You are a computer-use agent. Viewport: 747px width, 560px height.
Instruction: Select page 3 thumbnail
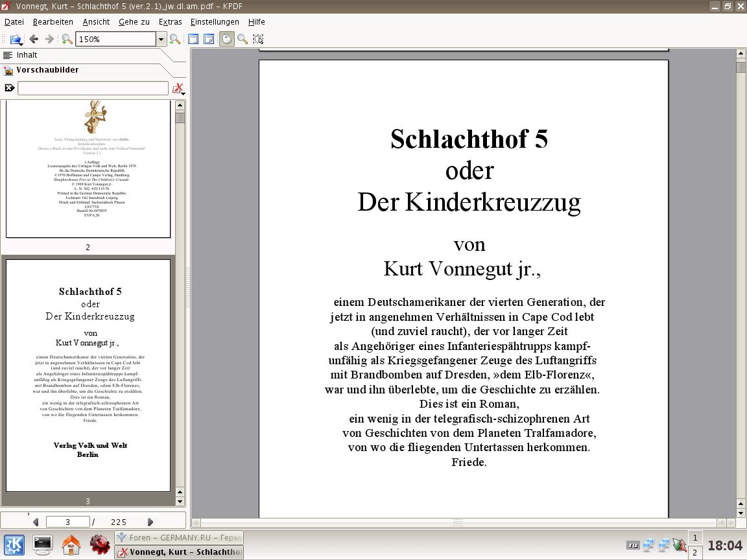[x=88, y=375]
